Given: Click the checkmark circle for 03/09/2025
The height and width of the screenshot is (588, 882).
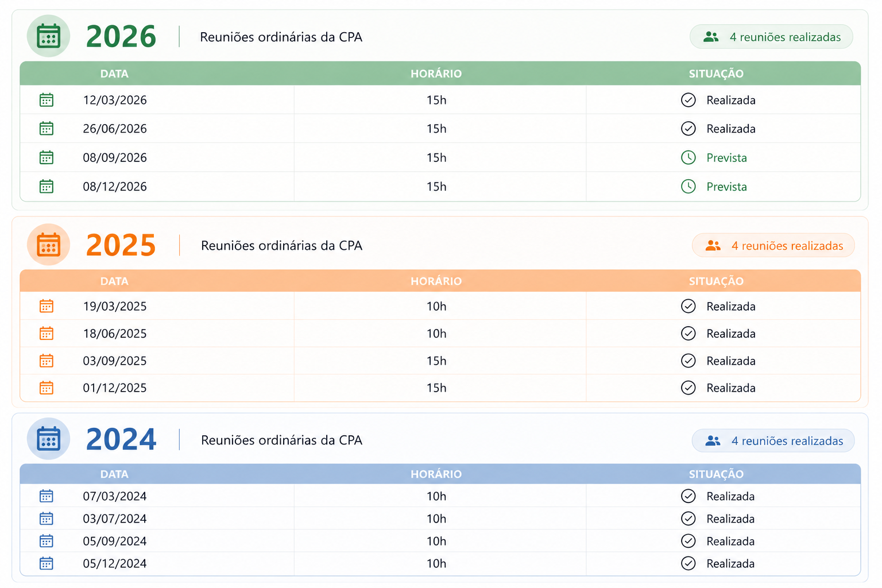Looking at the screenshot, I should [688, 361].
